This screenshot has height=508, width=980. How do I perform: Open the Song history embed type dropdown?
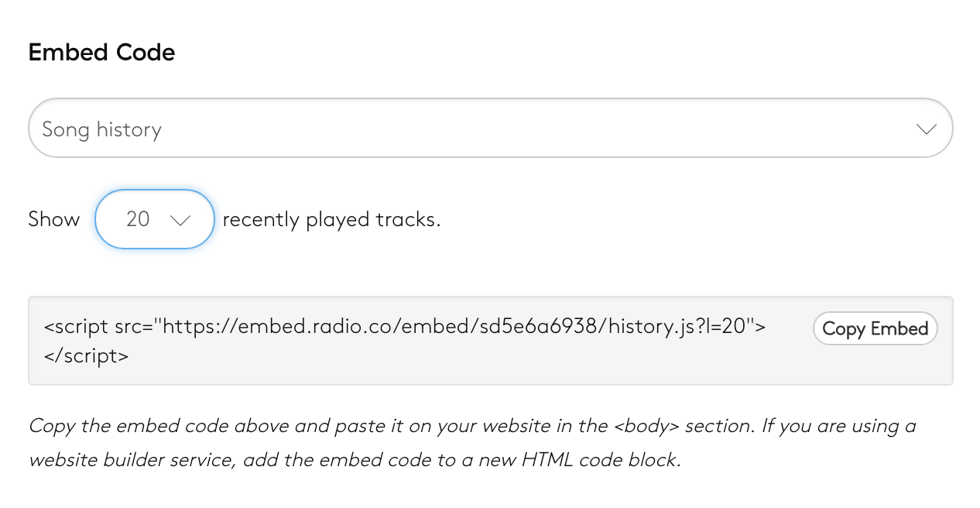(x=490, y=129)
